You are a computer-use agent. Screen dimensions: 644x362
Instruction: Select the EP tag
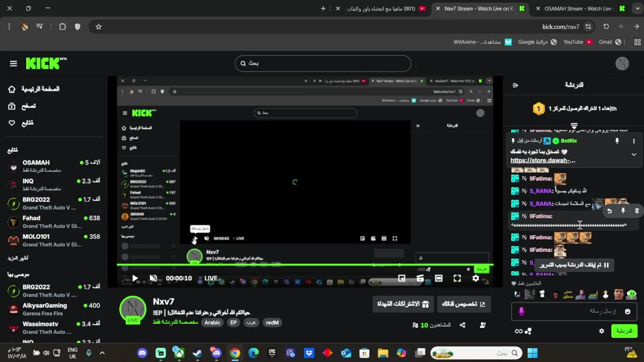[x=233, y=323]
